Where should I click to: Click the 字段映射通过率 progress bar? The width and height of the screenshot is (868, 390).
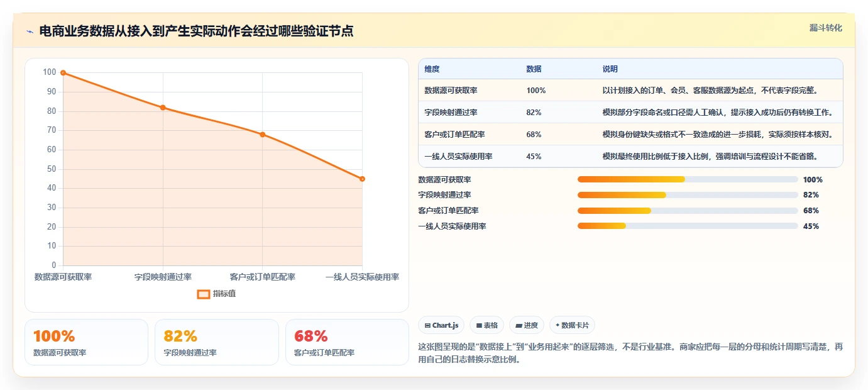[688, 195]
